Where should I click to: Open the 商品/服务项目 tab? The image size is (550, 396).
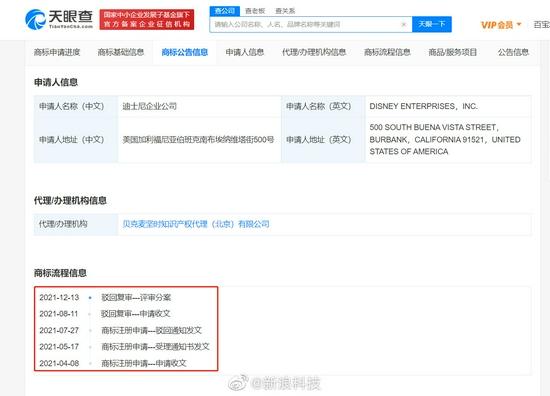pyautogui.click(x=452, y=52)
